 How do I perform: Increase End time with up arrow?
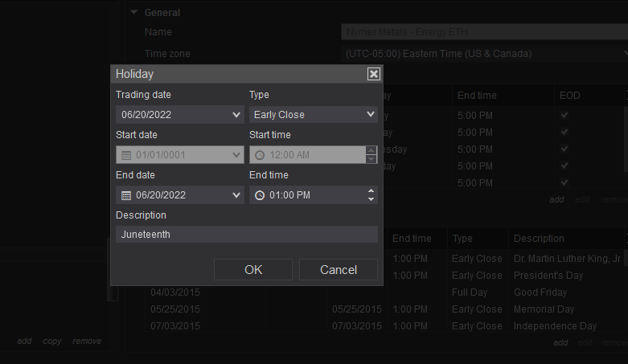[371, 190]
